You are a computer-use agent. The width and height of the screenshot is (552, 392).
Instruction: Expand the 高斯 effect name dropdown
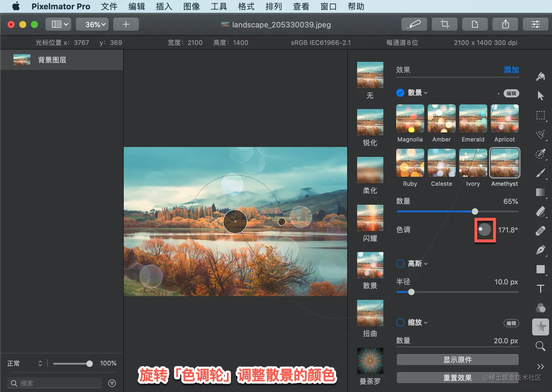418,264
